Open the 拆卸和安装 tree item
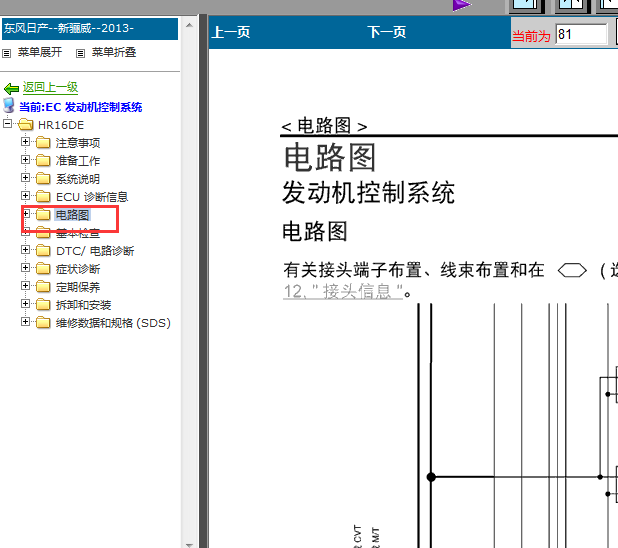 pyautogui.click(x=83, y=305)
